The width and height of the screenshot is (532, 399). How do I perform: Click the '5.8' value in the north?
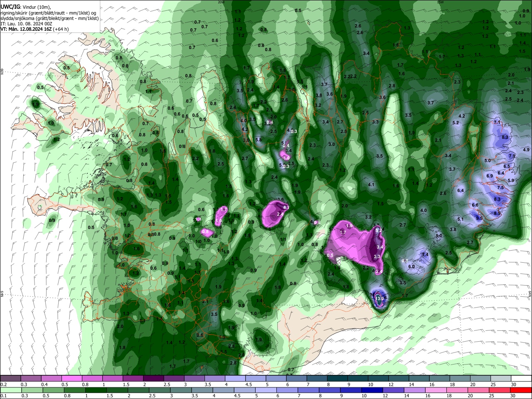coord(259,140)
